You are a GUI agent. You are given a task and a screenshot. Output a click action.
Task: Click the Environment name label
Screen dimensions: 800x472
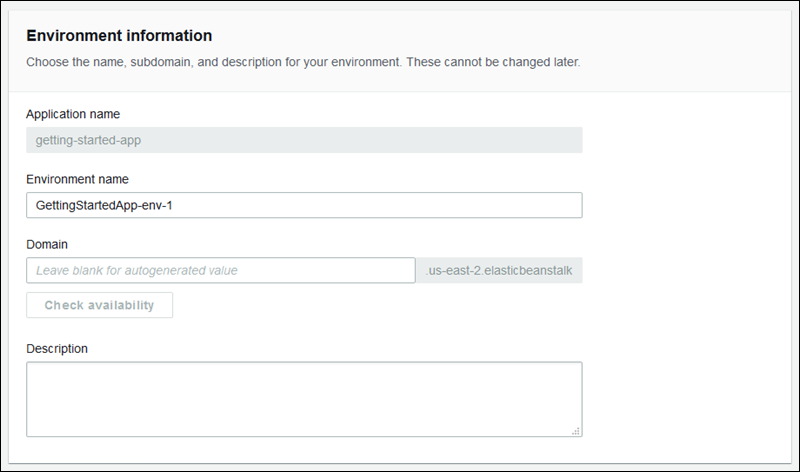(77, 179)
